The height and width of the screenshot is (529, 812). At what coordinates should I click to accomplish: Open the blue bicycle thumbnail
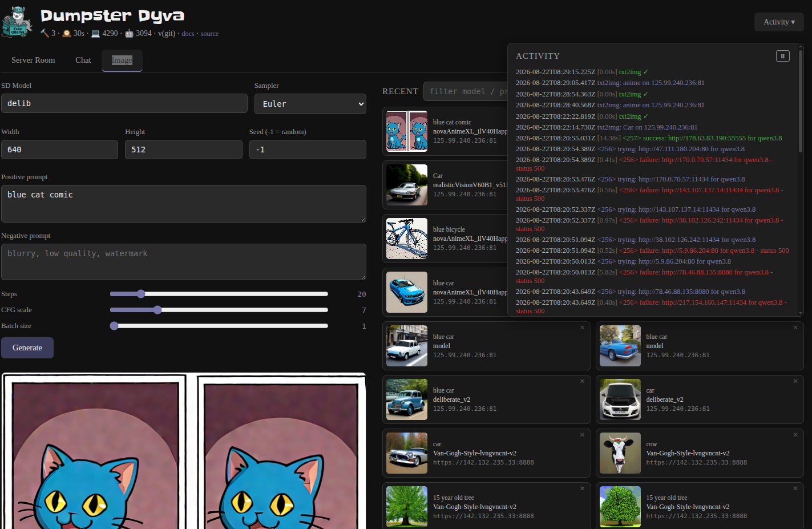pyautogui.click(x=407, y=239)
